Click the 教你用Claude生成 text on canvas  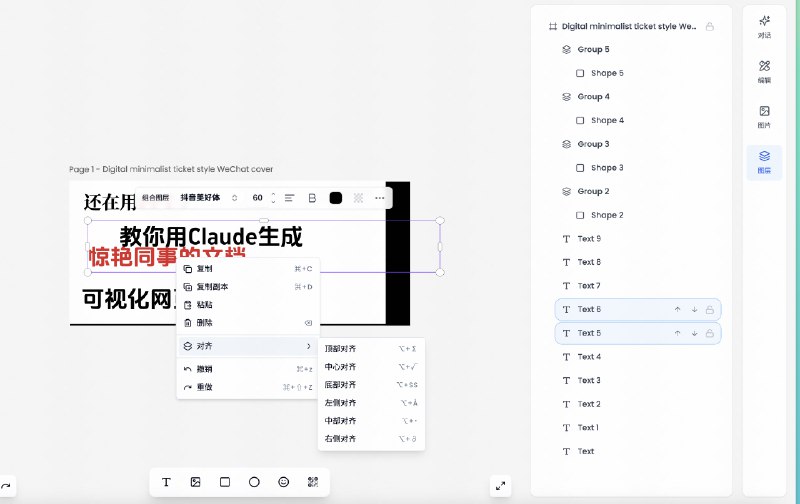[x=211, y=236]
